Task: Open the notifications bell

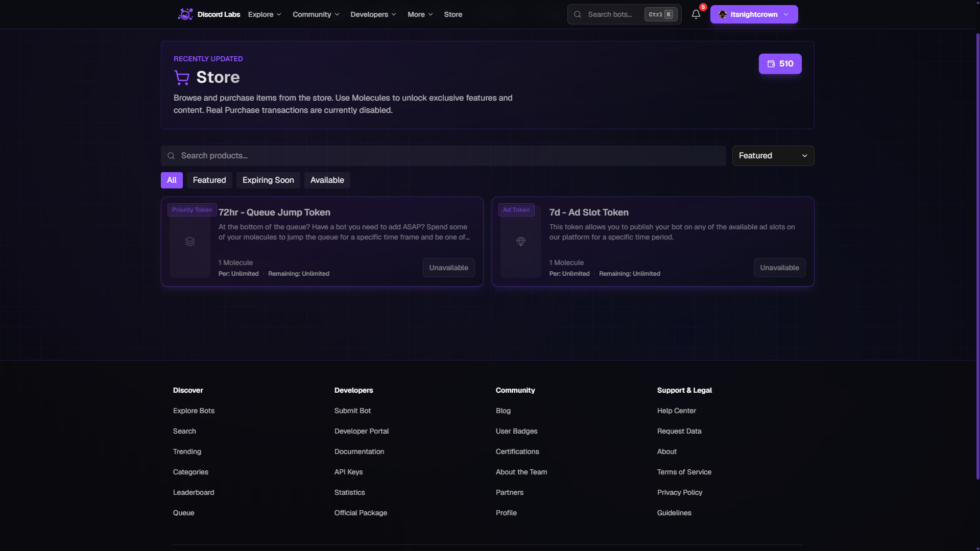Action: coord(696,14)
